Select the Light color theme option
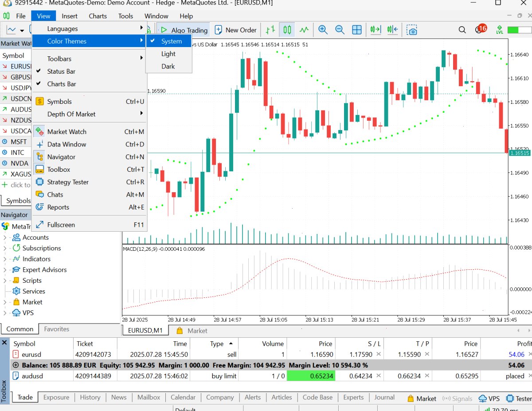Screen dimensions: 532x411 pos(169,54)
